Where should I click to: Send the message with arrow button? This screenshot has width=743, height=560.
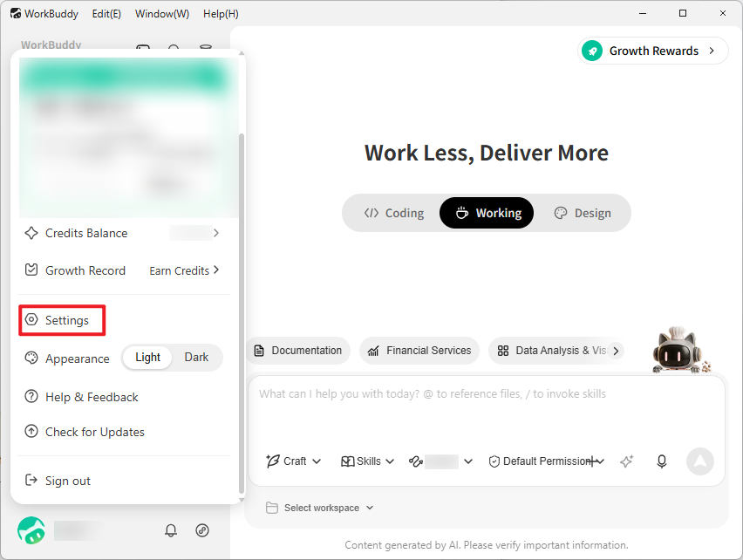(x=700, y=461)
